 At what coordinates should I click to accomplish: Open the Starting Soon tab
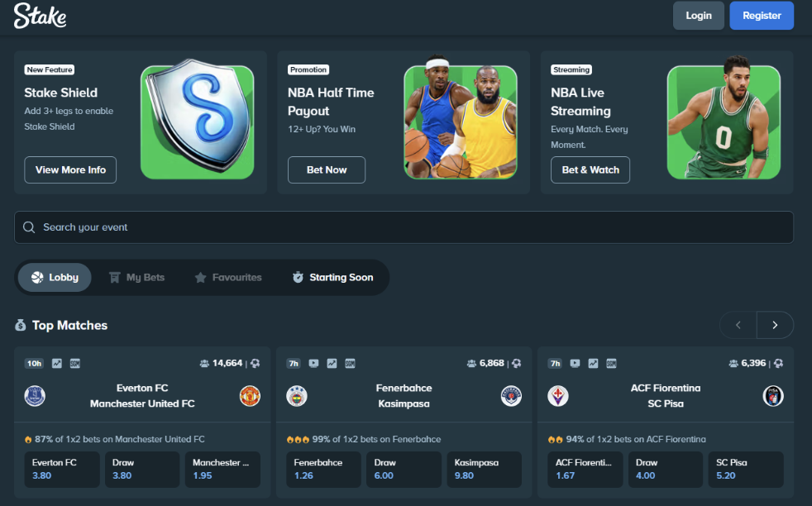pyautogui.click(x=332, y=278)
